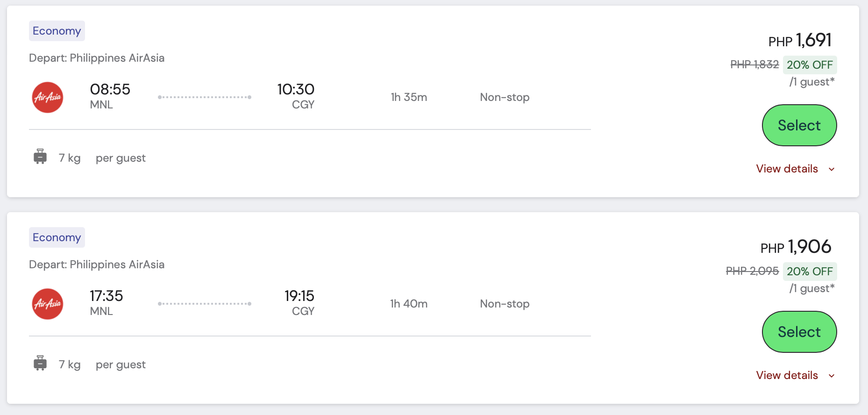The width and height of the screenshot is (868, 415).
Task: Click 20% OFF badge near PHP 2,095
Action: [810, 272]
